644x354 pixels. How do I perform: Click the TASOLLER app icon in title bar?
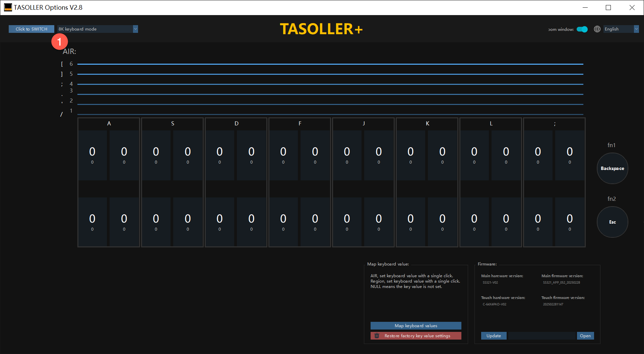8,7
